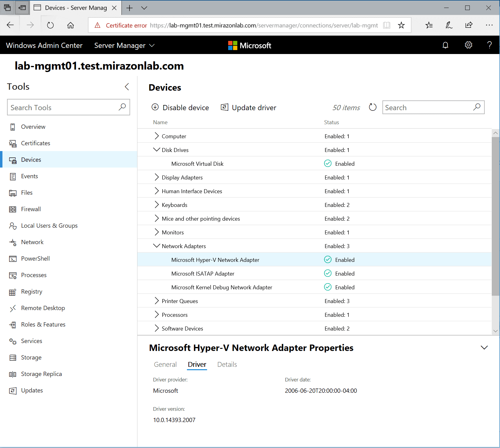Open the PowerShell tool in sidebar
The width and height of the screenshot is (500, 448).
pos(35,258)
